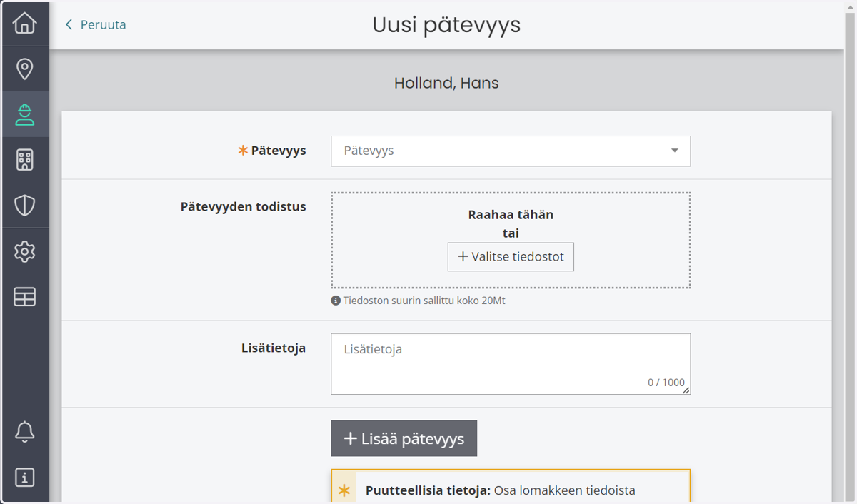The image size is (857, 504).
Task: Click the Pätevyyden todistus label
Action: click(243, 207)
